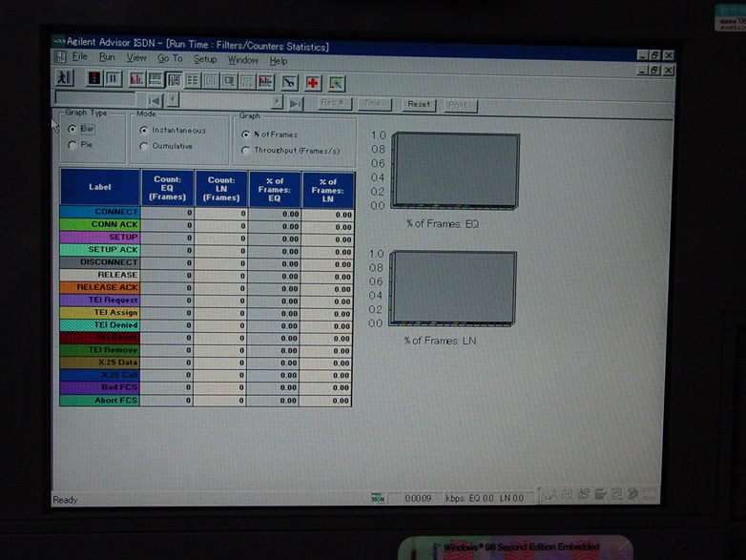Screen dimensions: 746x560
Task: Select the RELEASE ACK label row
Action: coord(99,287)
